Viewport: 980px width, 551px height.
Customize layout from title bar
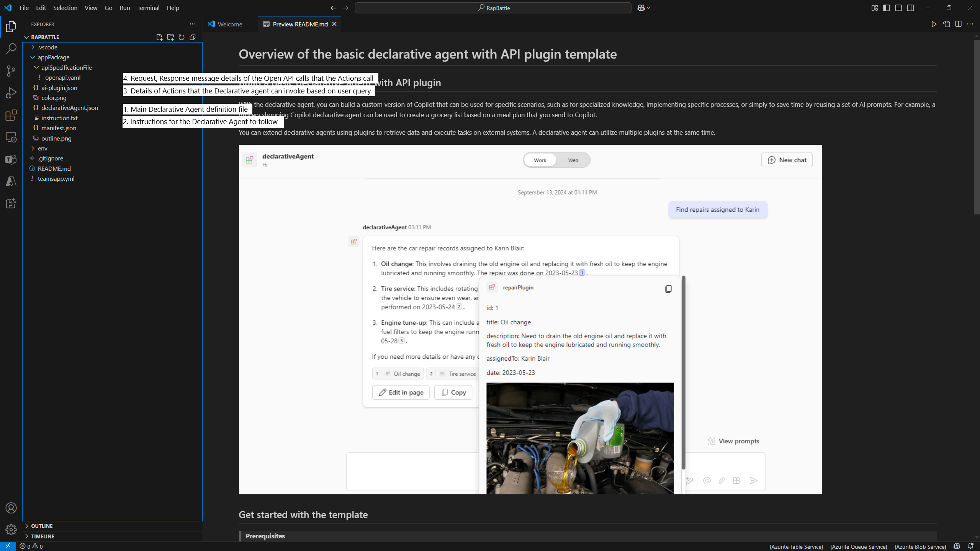pyautogui.click(x=874, y=8)
